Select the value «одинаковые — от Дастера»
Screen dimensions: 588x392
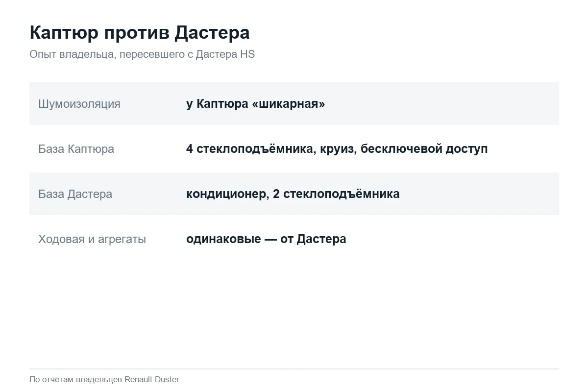coord(266,239)
